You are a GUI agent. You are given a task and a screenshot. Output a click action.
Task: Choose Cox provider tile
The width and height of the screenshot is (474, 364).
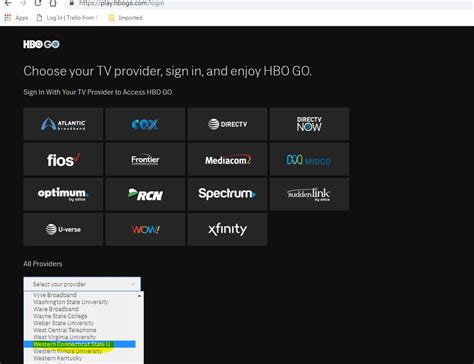click(x=145, y=124)
